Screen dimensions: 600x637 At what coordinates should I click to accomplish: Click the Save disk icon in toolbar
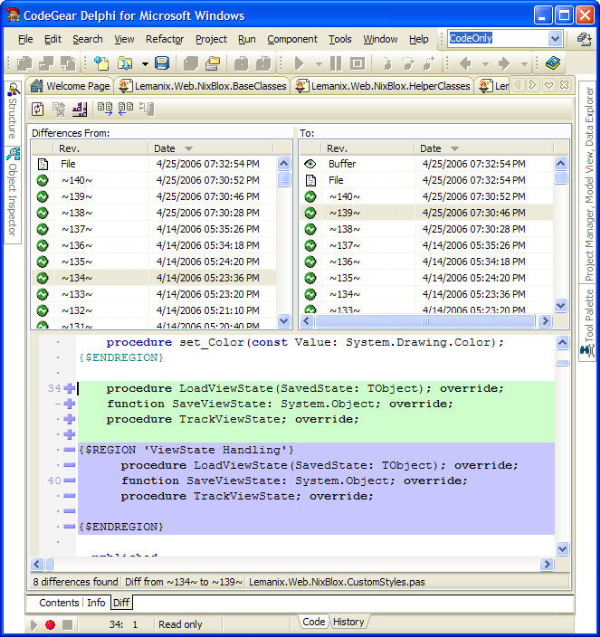click(162, 63)
